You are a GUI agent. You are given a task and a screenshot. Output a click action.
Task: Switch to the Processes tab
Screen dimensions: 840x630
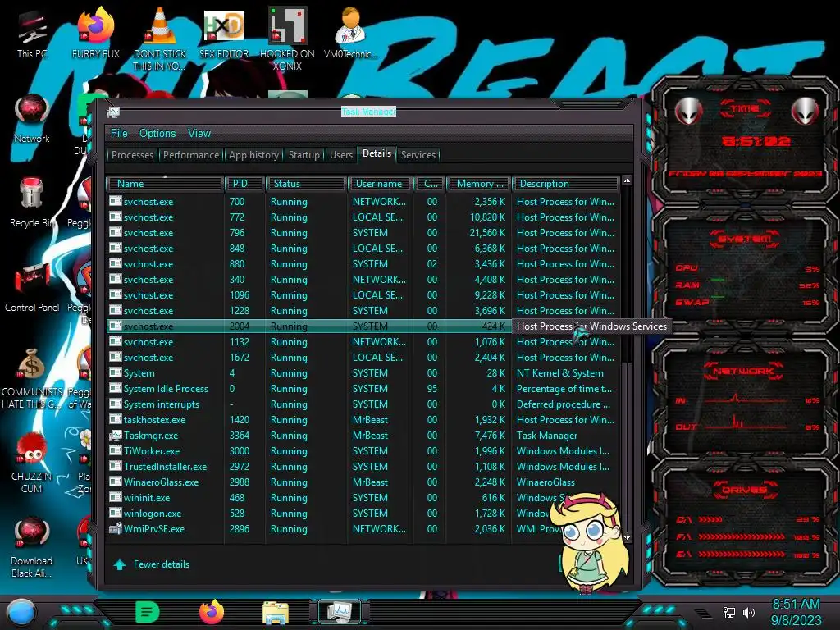(x=132, y=155)
